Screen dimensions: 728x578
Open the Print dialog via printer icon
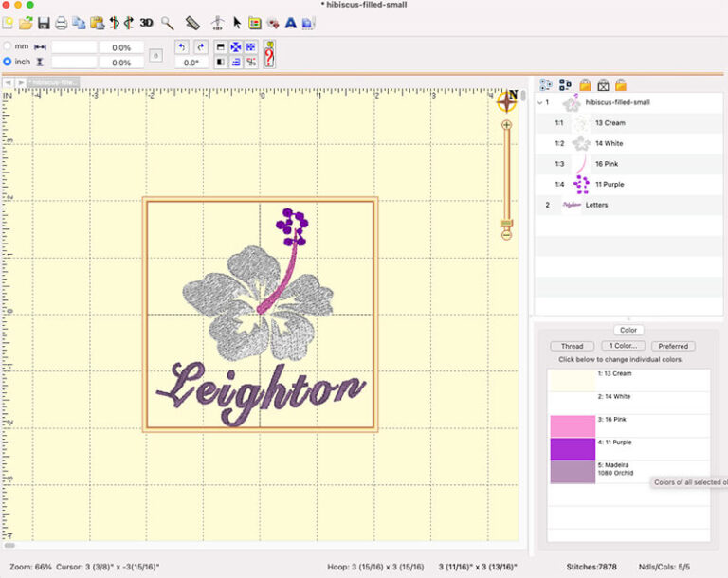(x=61, y=22)
